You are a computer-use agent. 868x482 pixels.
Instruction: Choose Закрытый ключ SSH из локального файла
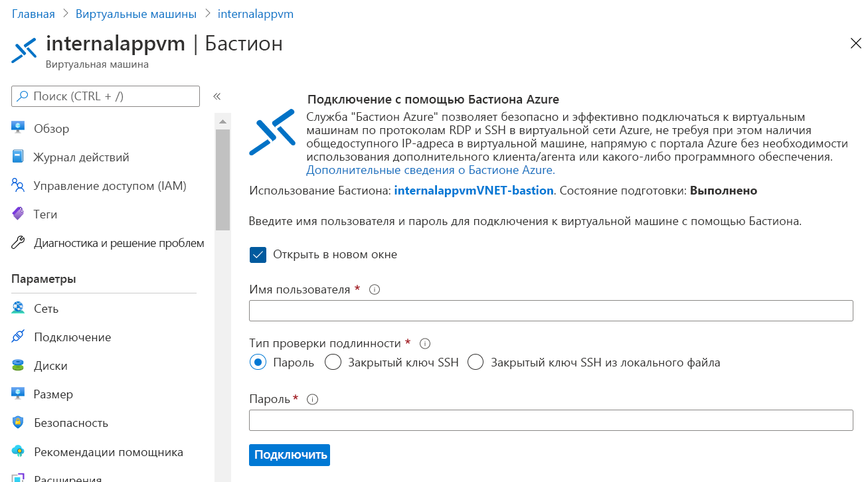pyautogui.click(x=476, y=362)
